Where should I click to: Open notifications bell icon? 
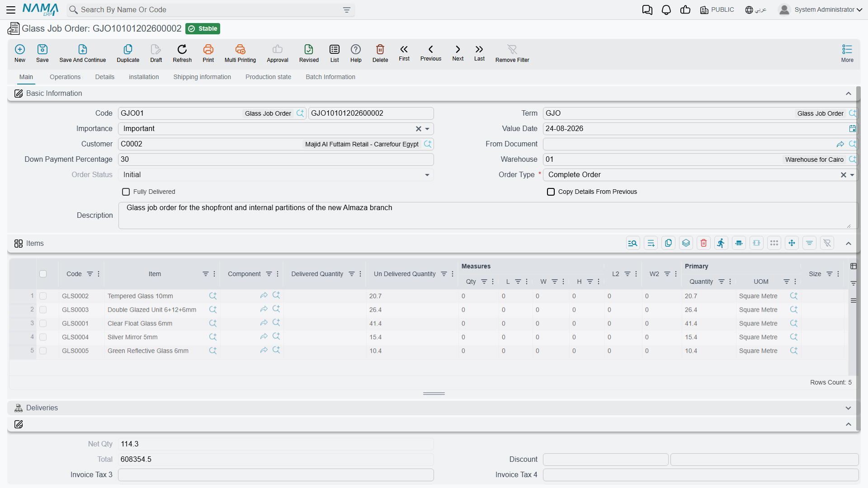pos(666,10)
